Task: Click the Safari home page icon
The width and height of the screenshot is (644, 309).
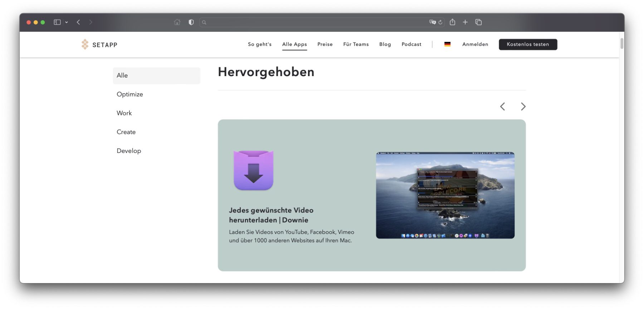Action: pos(177,22)
